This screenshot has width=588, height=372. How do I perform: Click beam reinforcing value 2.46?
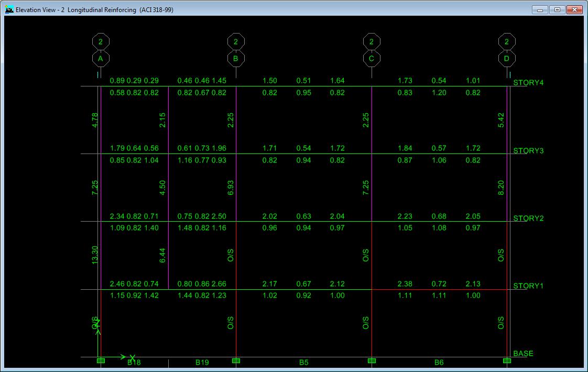point(117,284)
